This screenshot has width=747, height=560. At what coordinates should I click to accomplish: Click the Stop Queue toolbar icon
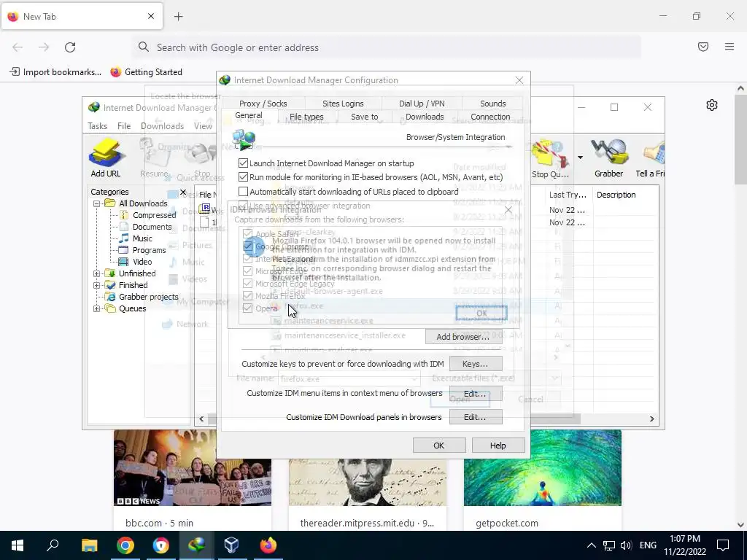tap(550, 158)
